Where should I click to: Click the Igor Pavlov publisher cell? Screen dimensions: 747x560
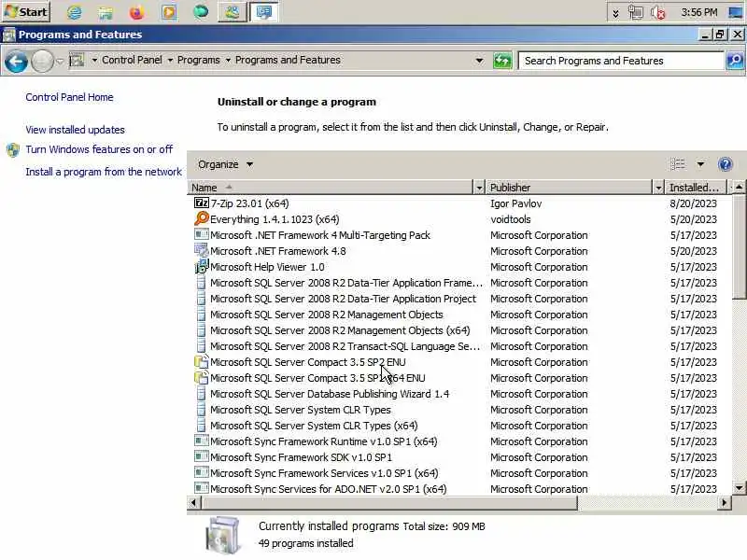516,203
